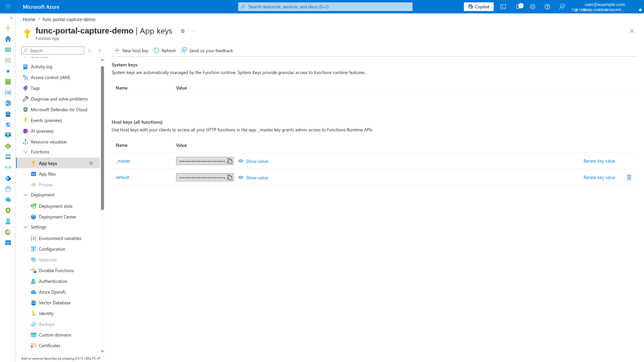Open All resources green grid icon
The width and height of the screenshot is (644, 362).
(x=8, y=82)
